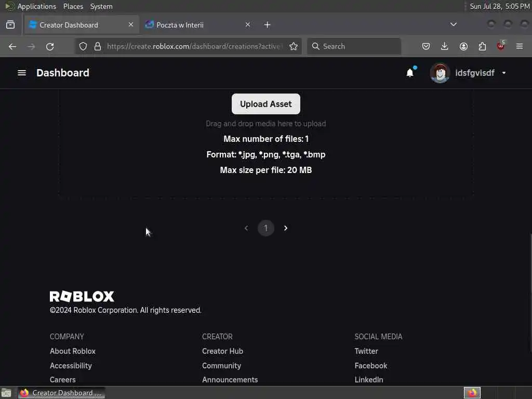Image resolution: width=532 pixels, height=399 pixels.
Task: Open the Twitter link
Action: (366, 351)
